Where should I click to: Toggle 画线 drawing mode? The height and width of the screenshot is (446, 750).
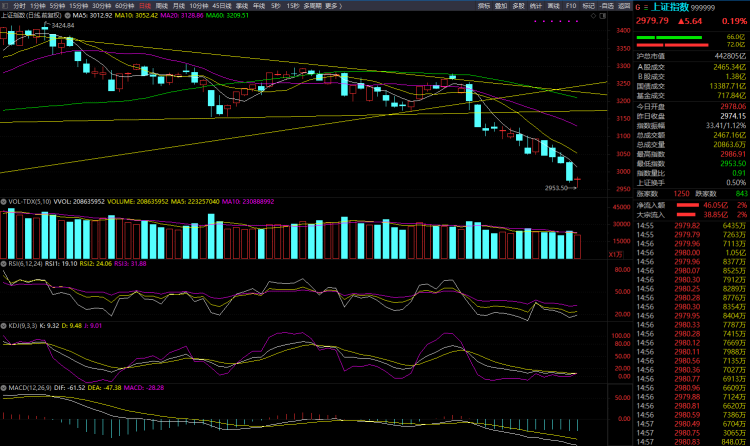point(553,5)
